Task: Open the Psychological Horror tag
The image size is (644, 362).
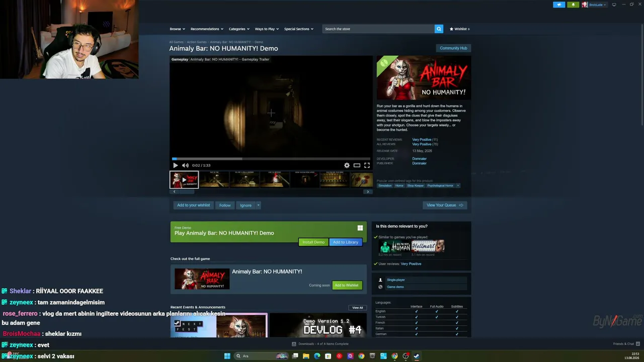Action: (x=441, y=186)
